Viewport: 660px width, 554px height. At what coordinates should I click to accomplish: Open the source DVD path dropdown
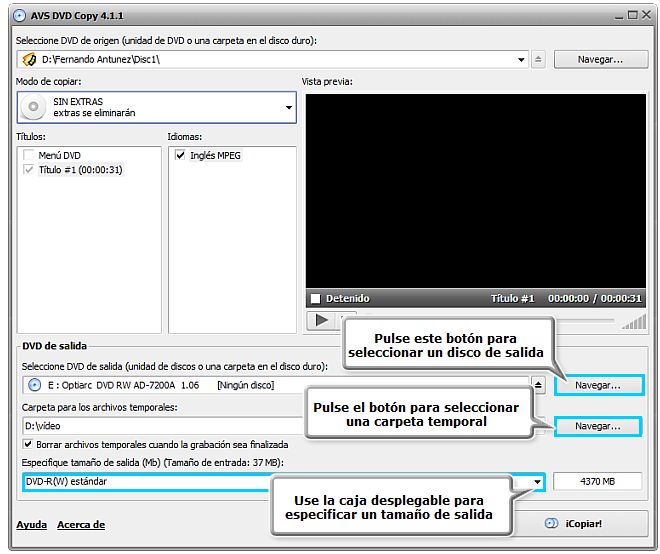click(521, 60)
